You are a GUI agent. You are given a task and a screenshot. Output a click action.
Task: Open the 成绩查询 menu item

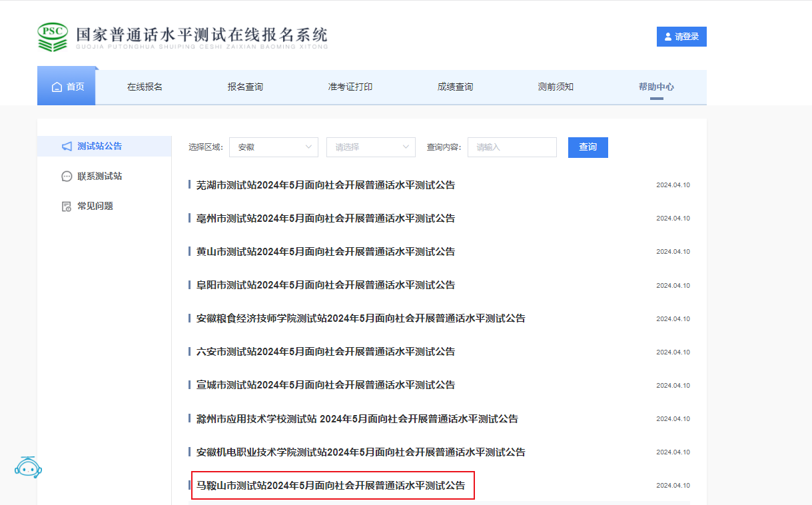(455, 87)
